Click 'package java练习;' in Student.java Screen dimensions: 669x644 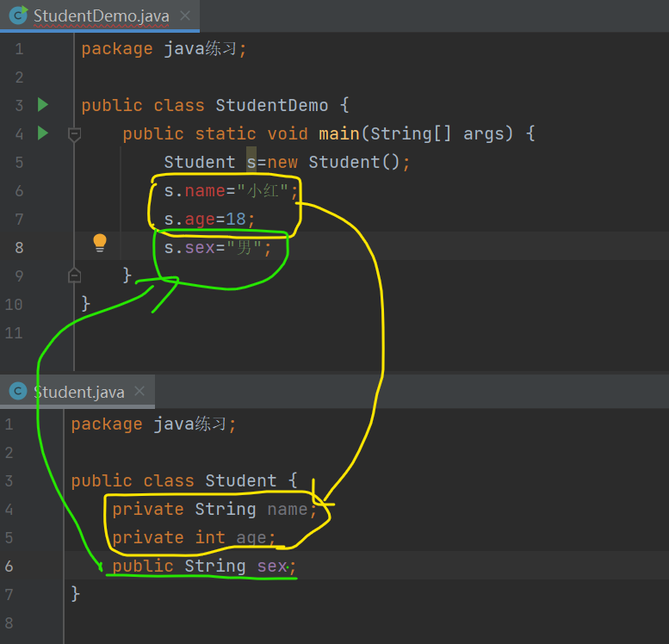[153, 424]
